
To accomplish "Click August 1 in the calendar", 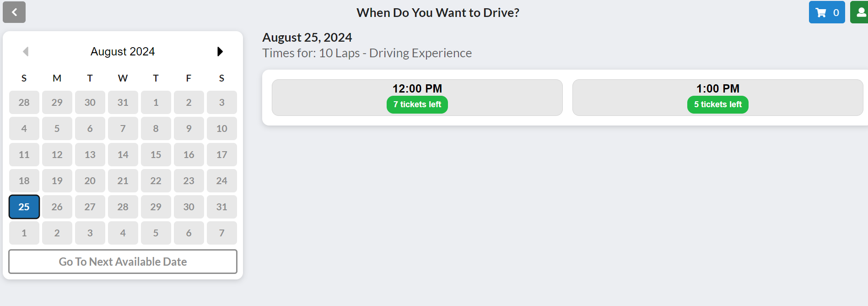I will coord(156,102).
